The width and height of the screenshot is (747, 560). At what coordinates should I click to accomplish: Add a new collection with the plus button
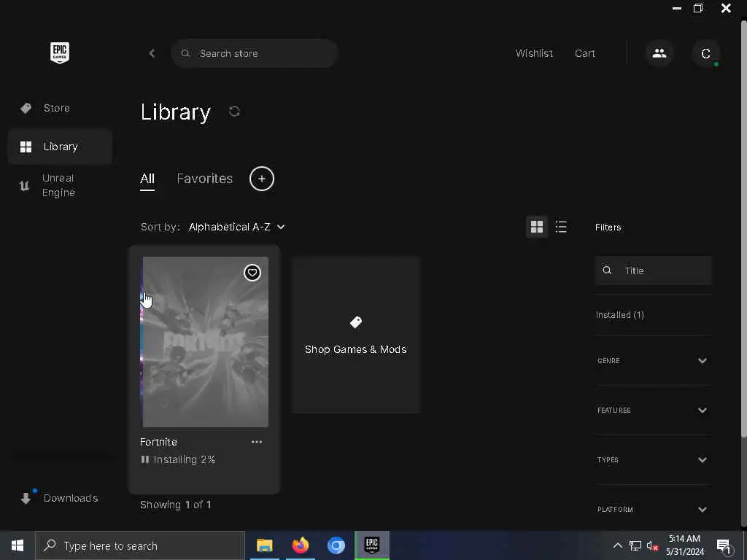pyautogui.click(x=262, y=179)
